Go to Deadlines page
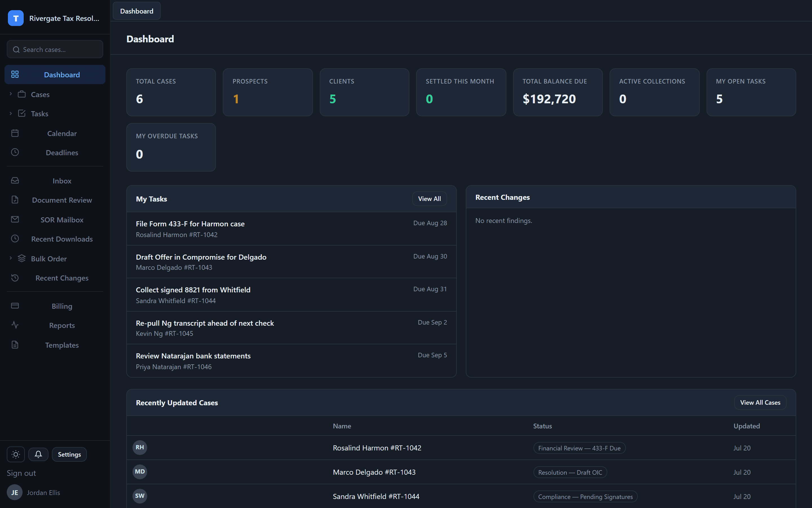The height and width of the screenshot is (508, 812). 55,152
